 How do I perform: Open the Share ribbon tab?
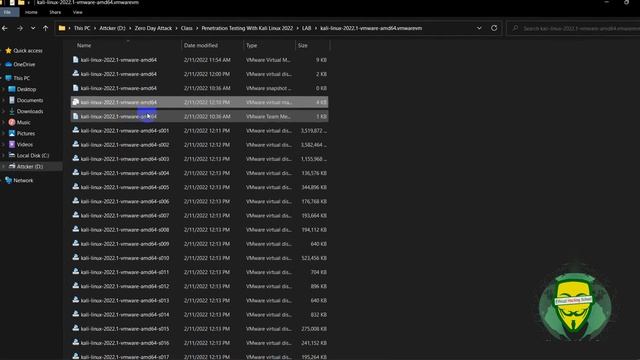(55, 12)
